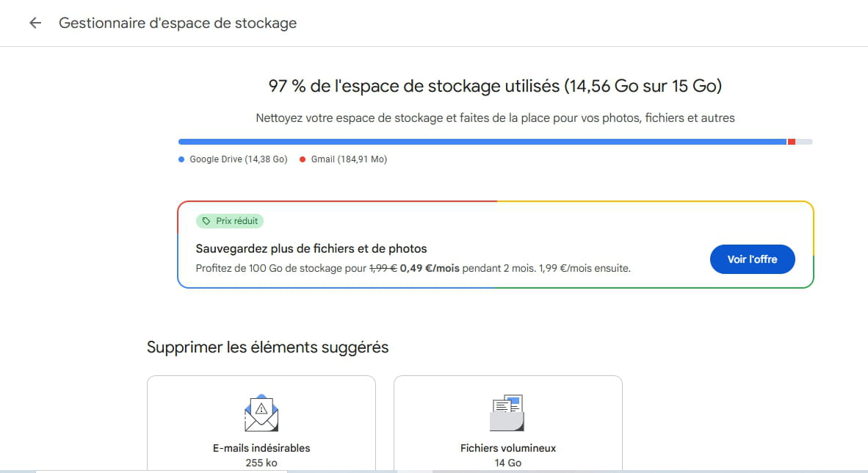
Task: Click the red Gmail segment of storage bar
Action: 792,142
